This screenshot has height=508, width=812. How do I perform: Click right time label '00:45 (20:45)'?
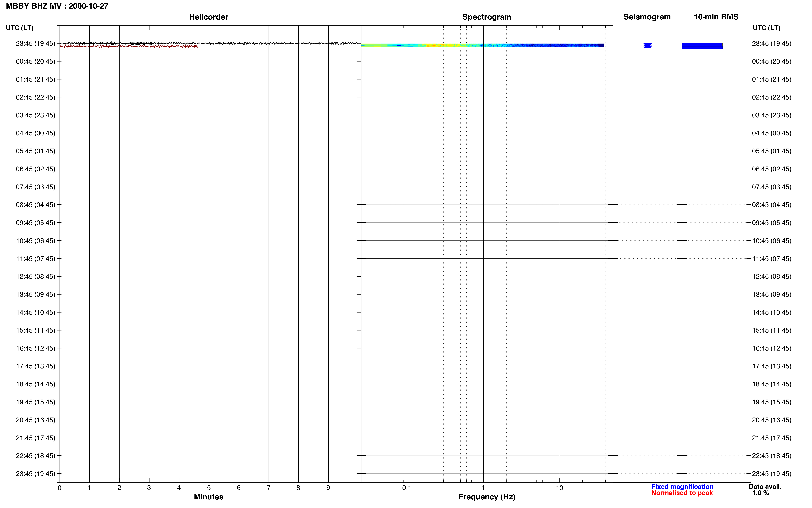[x=772, y=61]
